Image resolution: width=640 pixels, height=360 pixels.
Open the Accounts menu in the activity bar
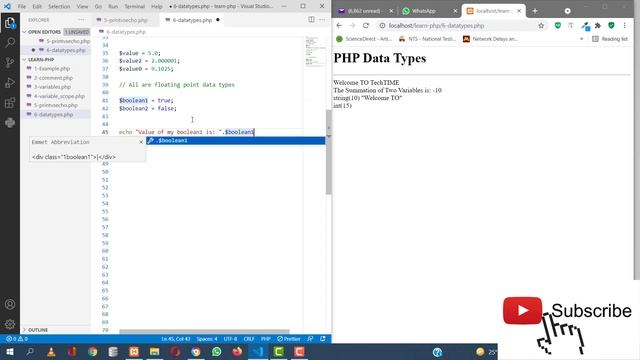pyautogui.click(x=10, y=304)
